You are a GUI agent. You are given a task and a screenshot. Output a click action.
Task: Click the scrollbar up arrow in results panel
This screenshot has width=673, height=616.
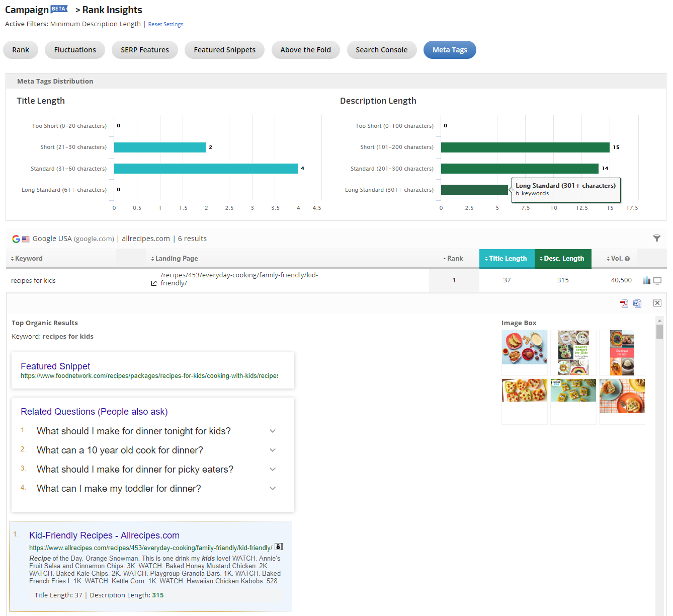tap(659, 320)
